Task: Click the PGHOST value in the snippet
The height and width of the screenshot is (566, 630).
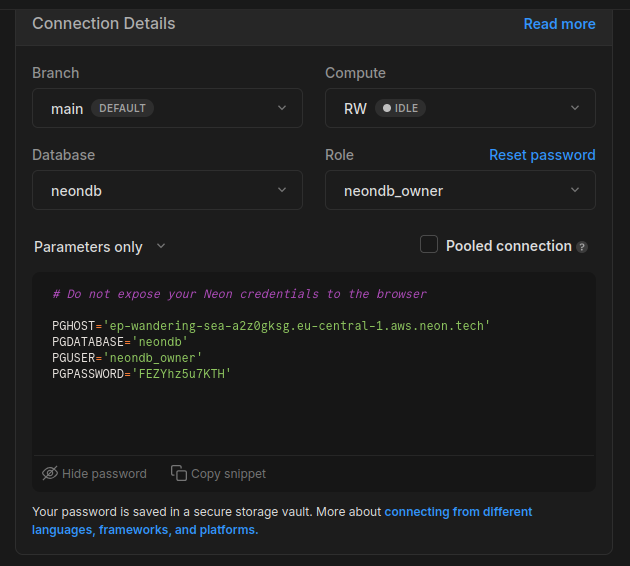Action: [297, 326]
